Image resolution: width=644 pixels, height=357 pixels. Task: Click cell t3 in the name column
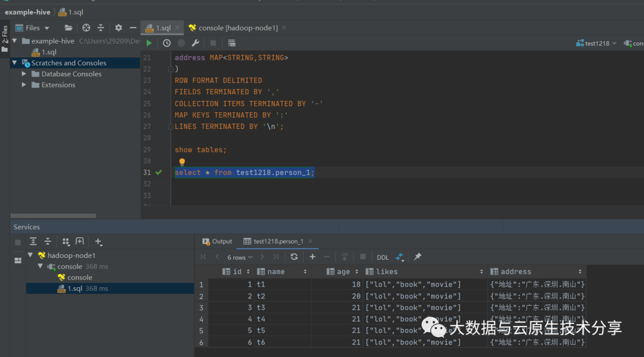[283, 307]
